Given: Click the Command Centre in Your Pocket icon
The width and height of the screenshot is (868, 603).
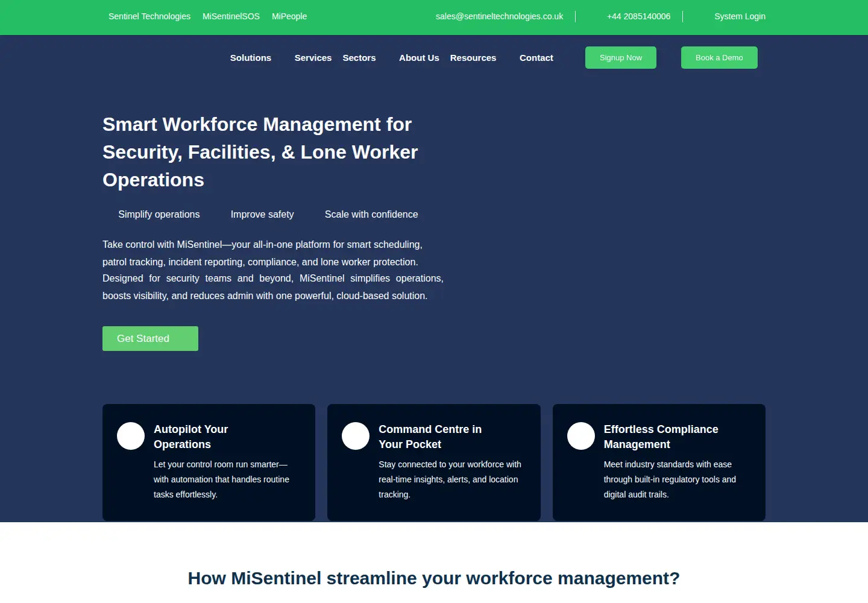Looking at the screenshot, I should tap(356, 436).
